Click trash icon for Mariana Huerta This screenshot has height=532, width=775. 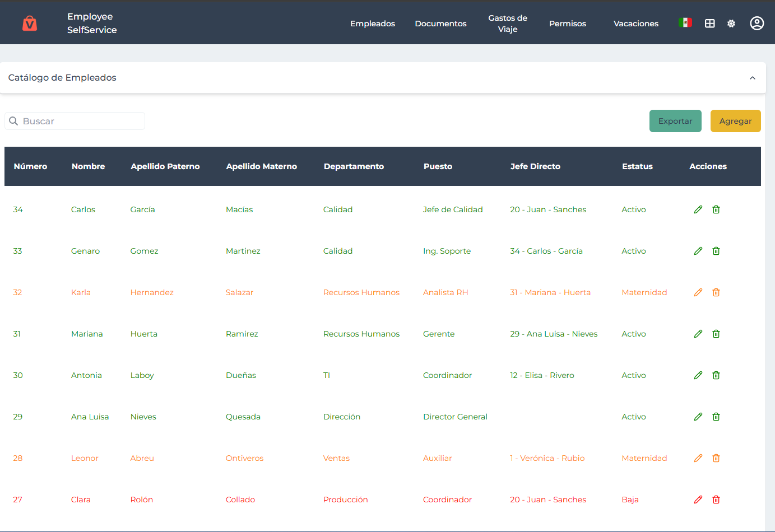[716, 334]
